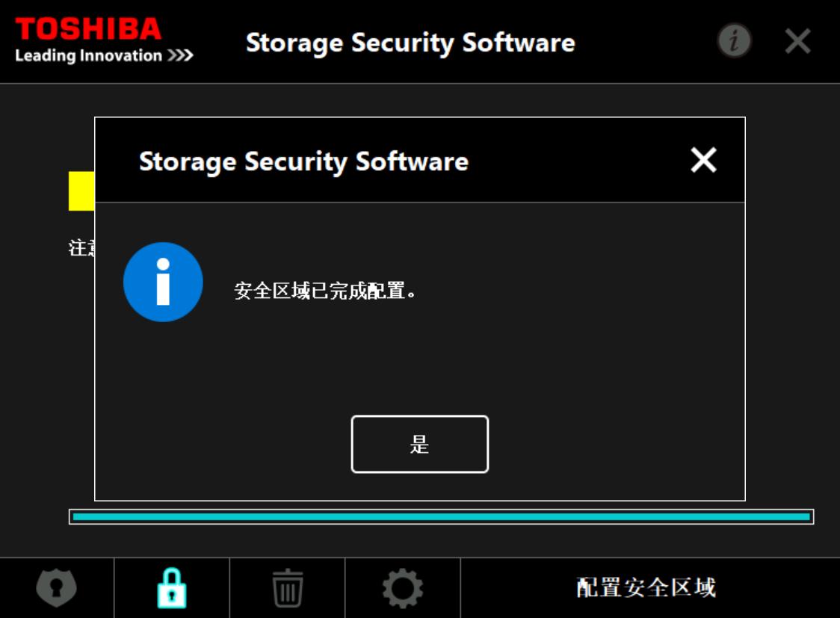Select the teal padlock tab

tap(172, 588)
